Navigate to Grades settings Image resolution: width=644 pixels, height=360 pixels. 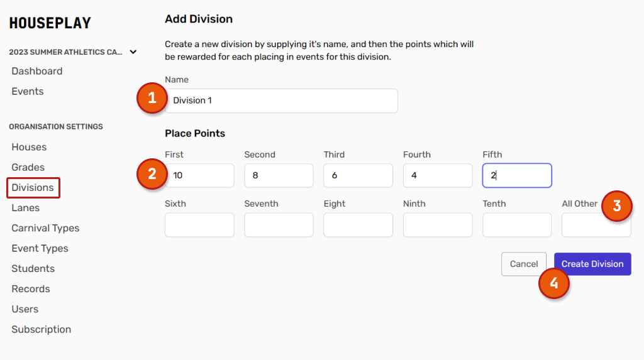click(x=28, y=167)
